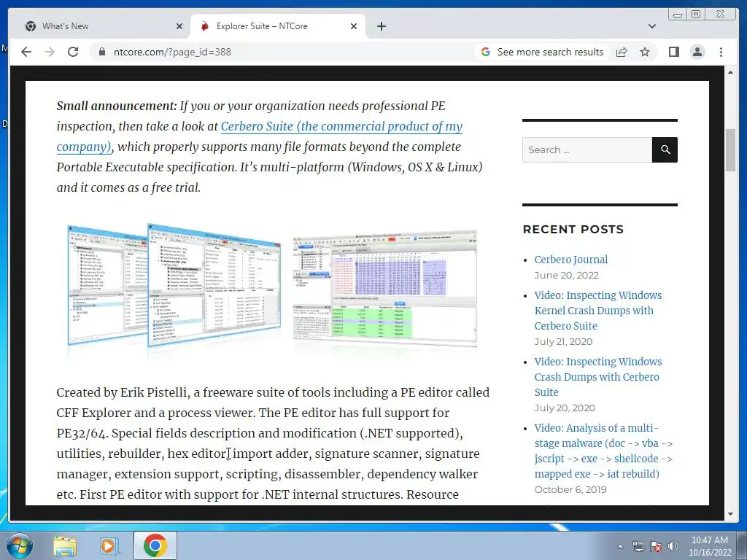Click the date July 20, 2020

tap(565, 408)
